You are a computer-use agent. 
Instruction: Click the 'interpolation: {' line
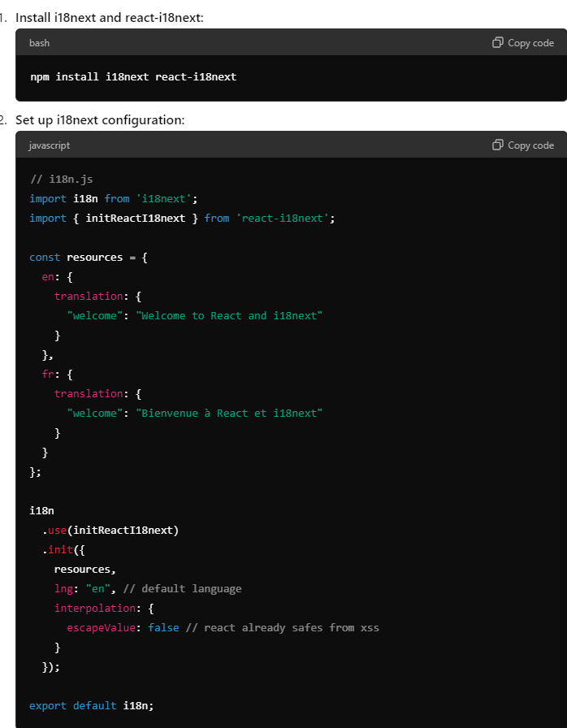pyautogui.click(x=104, y=609)
